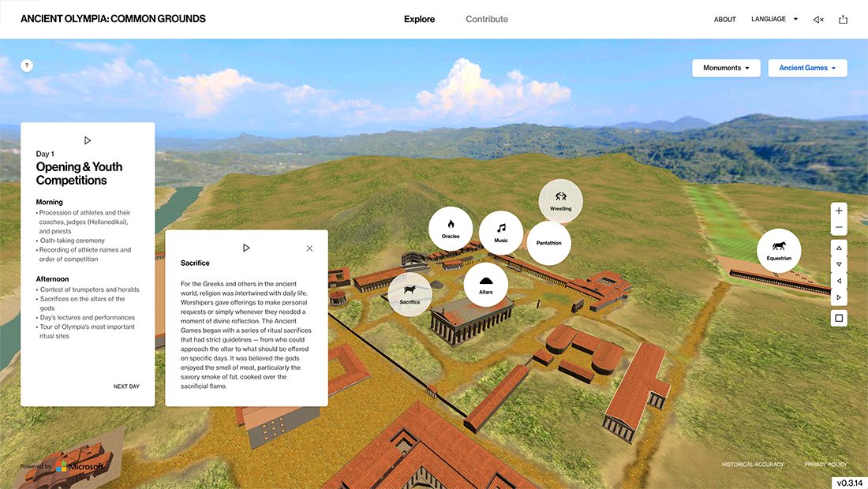Open the help question mark button
Viewport: 868px width, 489px height.
(x=27, y=65)
